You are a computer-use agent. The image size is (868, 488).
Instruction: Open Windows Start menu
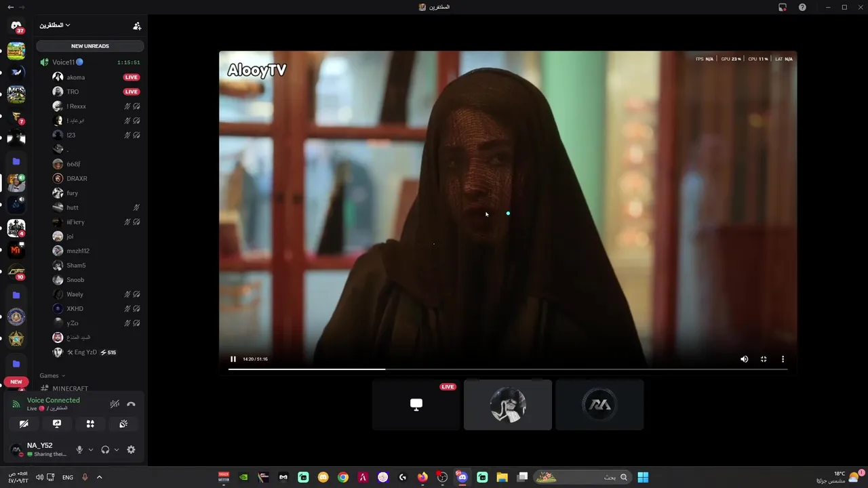pos(643,477)
